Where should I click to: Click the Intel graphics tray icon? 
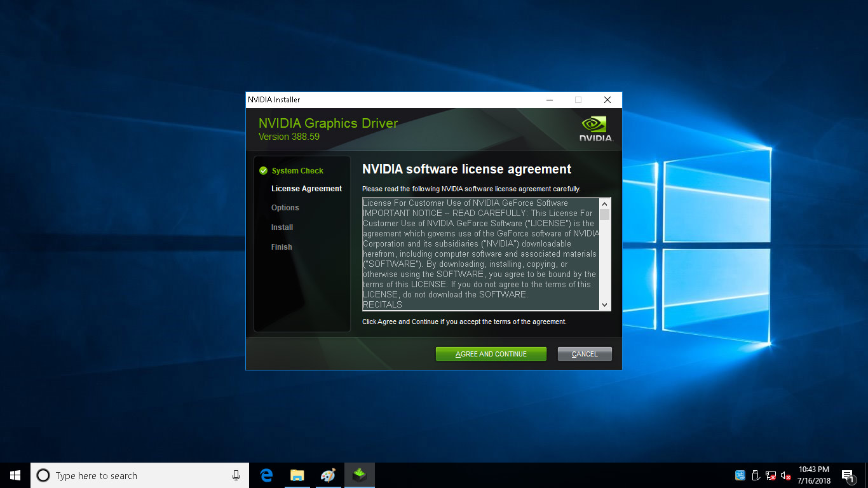pos(740,475)
